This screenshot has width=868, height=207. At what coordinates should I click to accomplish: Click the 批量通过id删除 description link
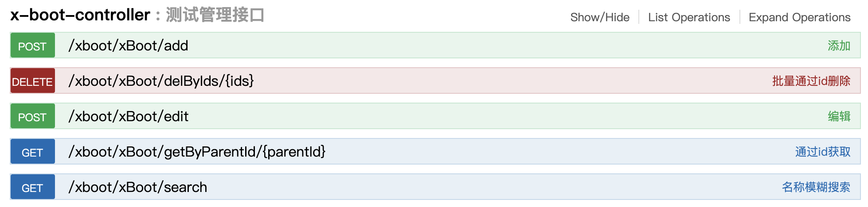pyautogui.click(x=811, y=81)
